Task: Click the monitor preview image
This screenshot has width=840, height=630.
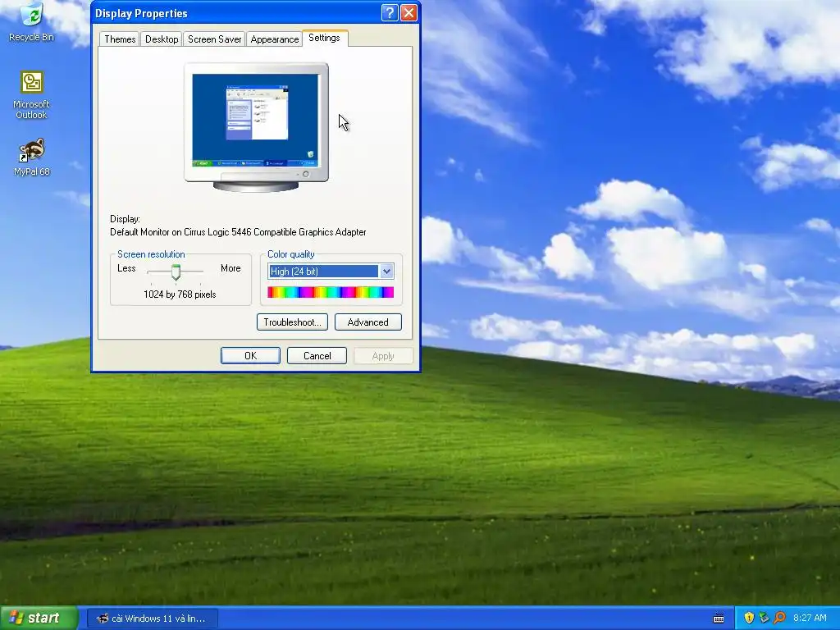Action: (x=256, y=127)
